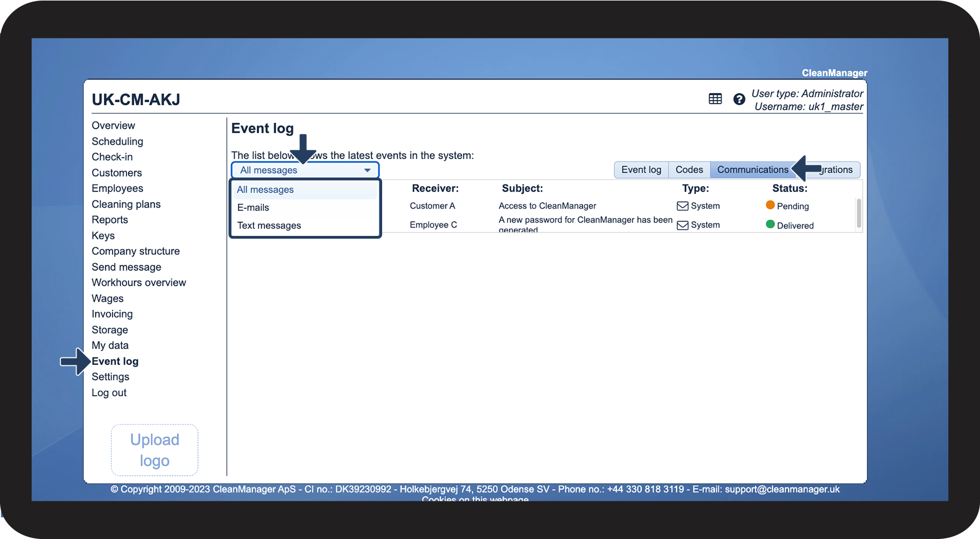Screen dimensions: 980x539
Task: Open the Communications tab
Action: (x=753, y=170)
